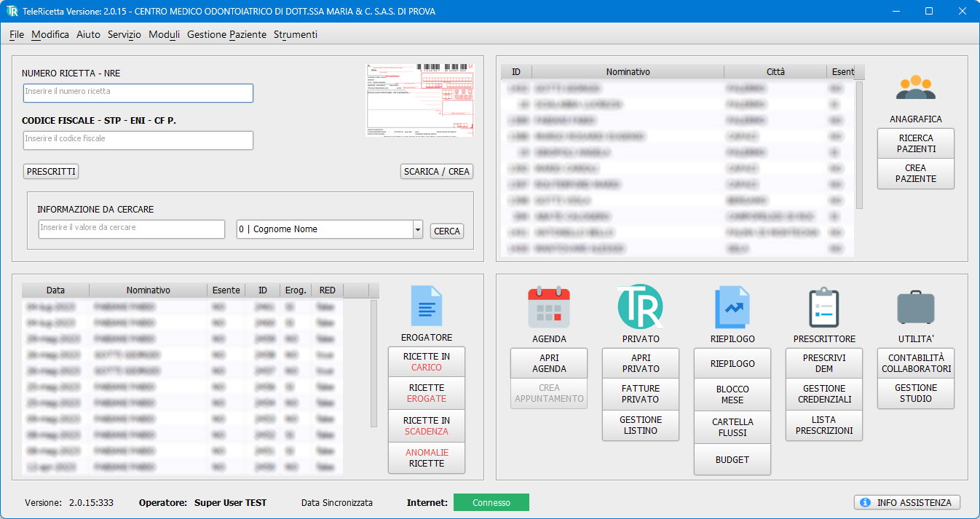Click the Agenda calendar icon

(548, 307)
